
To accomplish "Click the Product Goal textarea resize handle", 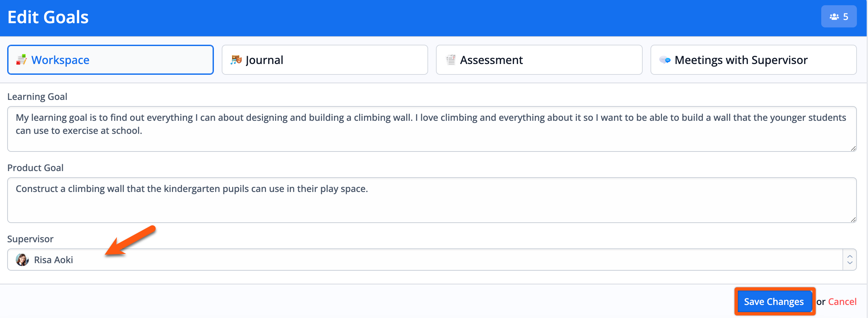I will 853,220.
